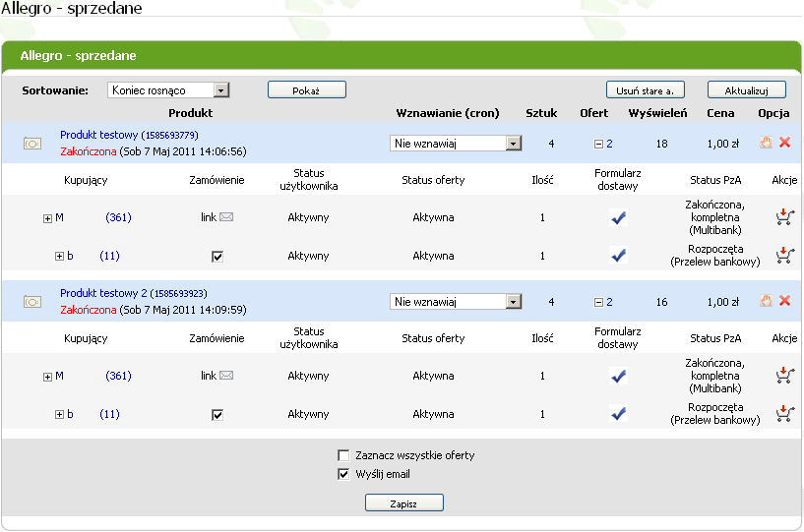Open Nie wznawiaj dropdown for Produkt testowy 1585693779
This screenshot has height=532, width=804.
tap(456, 144)
